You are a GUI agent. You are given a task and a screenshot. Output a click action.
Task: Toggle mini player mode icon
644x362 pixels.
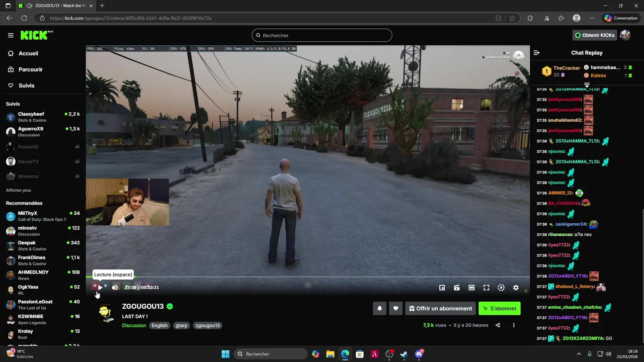442,288
